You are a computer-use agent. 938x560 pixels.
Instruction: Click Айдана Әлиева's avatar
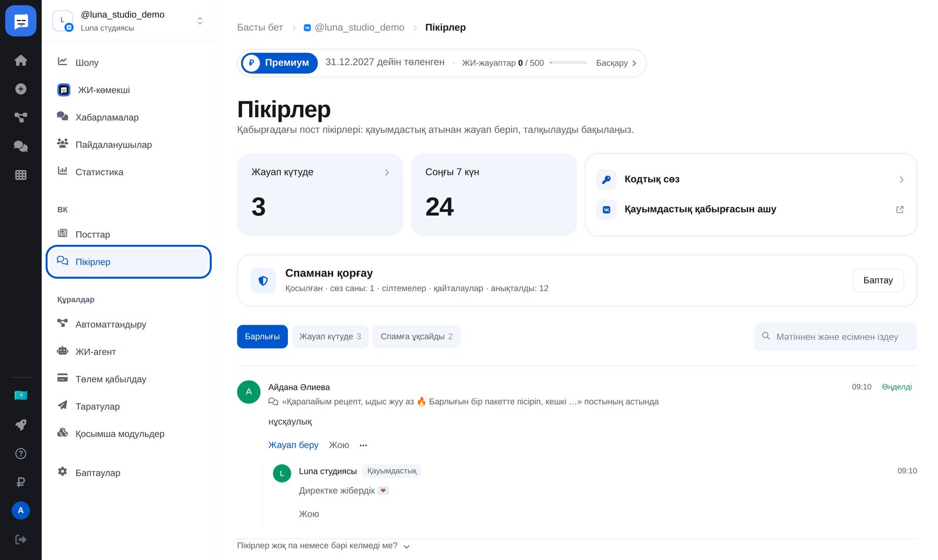coord(249,392)
